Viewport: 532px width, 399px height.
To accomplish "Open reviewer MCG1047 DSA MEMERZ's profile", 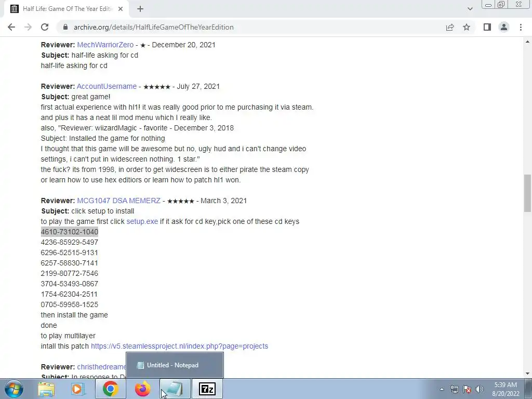I will tap(119, 201).
